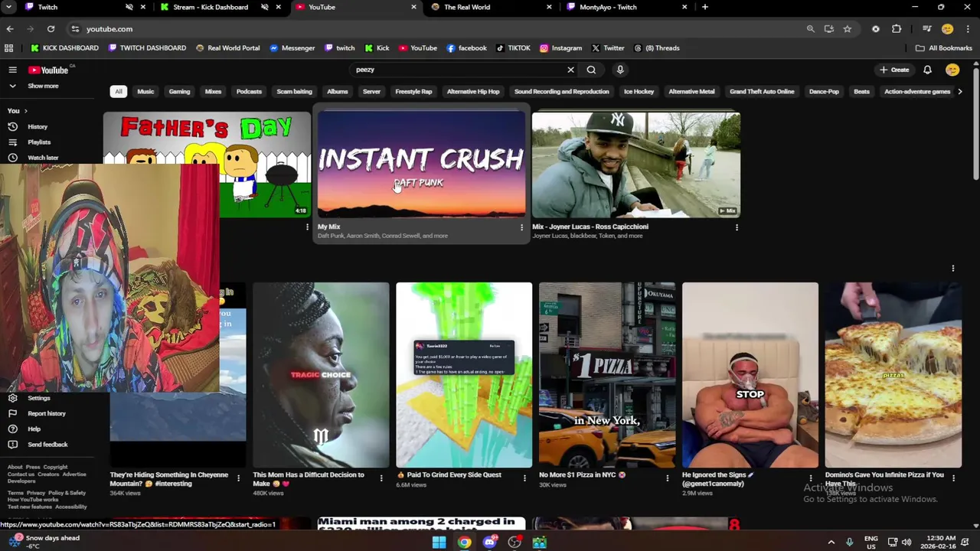The image size is (980, 551).
Task: Open Watch later in the sidebar
Action: [43, 158]
